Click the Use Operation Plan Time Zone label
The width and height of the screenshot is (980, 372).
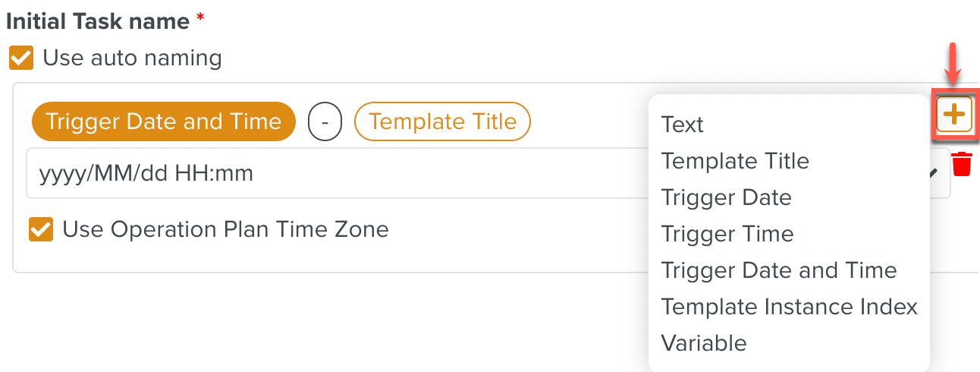225,229
